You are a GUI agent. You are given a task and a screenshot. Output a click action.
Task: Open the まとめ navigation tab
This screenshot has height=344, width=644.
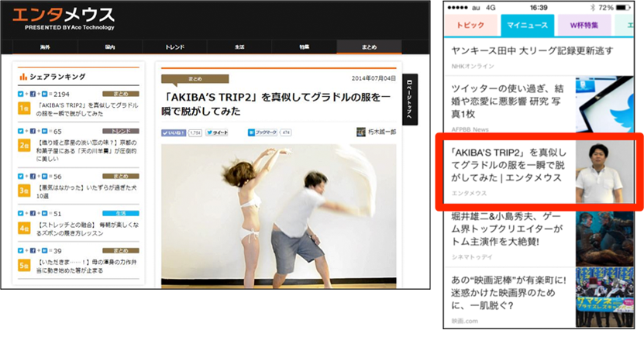369,47
